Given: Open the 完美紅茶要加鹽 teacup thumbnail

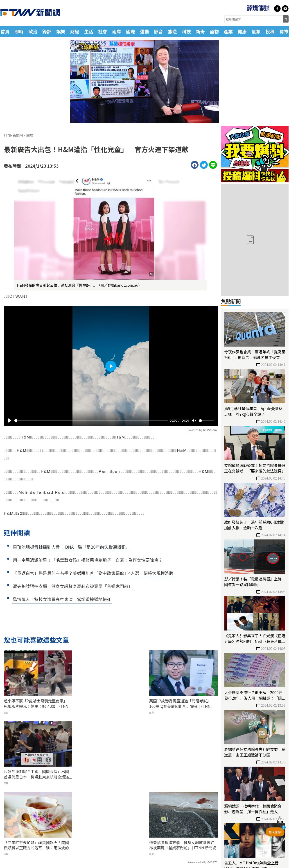Looking at the screenshot, I should [x=38, y=815].
